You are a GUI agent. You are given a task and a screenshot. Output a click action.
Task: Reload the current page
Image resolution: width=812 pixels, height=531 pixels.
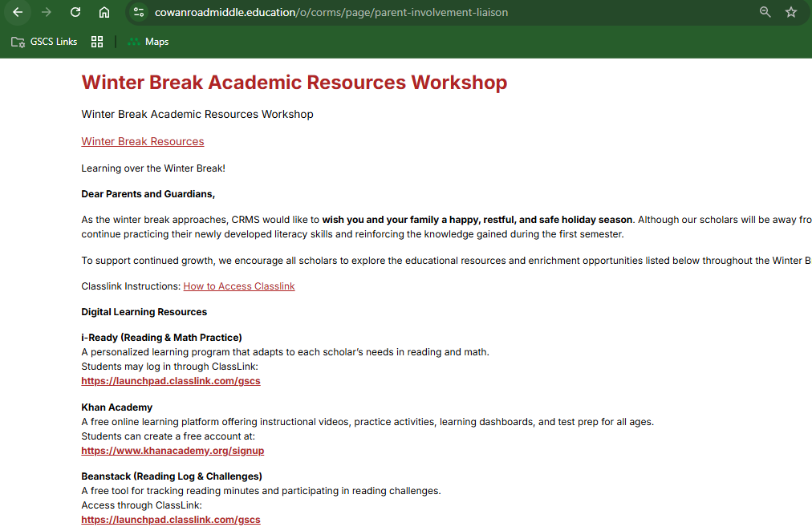coord(75,12)
